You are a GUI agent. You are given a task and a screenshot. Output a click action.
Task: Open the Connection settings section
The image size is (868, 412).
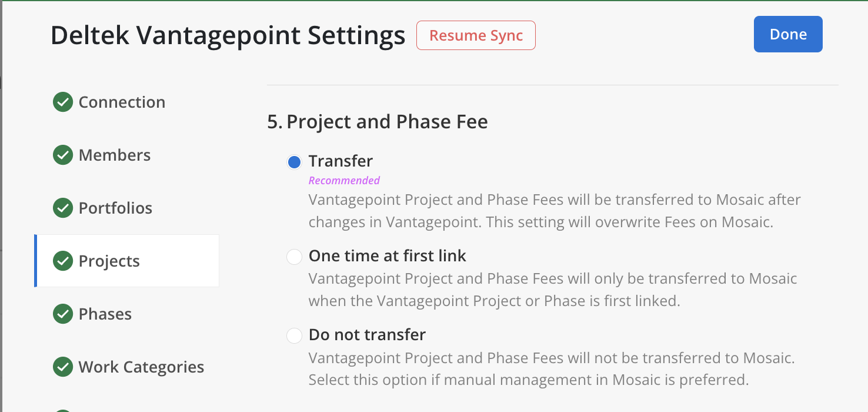[x=122, y=102]
